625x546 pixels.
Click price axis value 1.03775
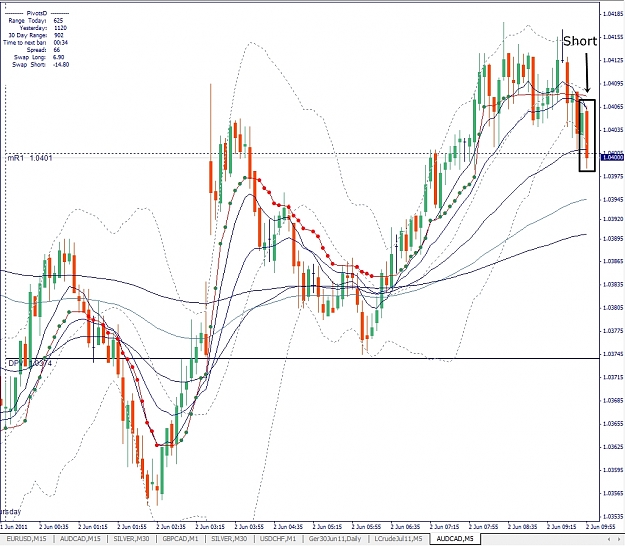[613, 331]
